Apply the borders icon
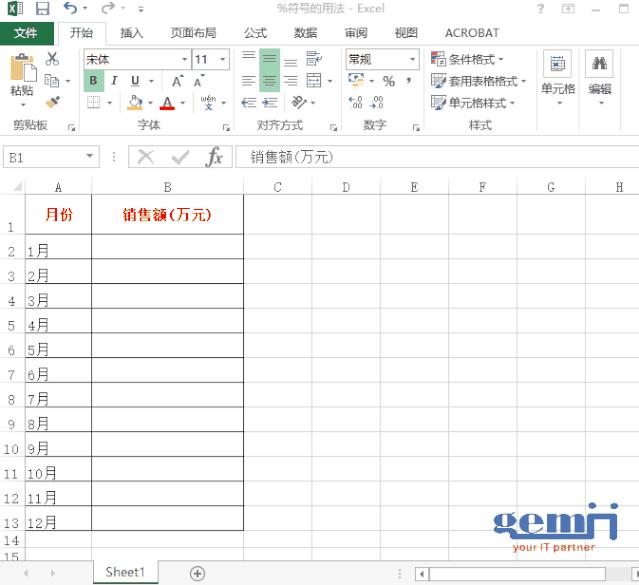Viewport: 639px width, 585px height. 94,102
